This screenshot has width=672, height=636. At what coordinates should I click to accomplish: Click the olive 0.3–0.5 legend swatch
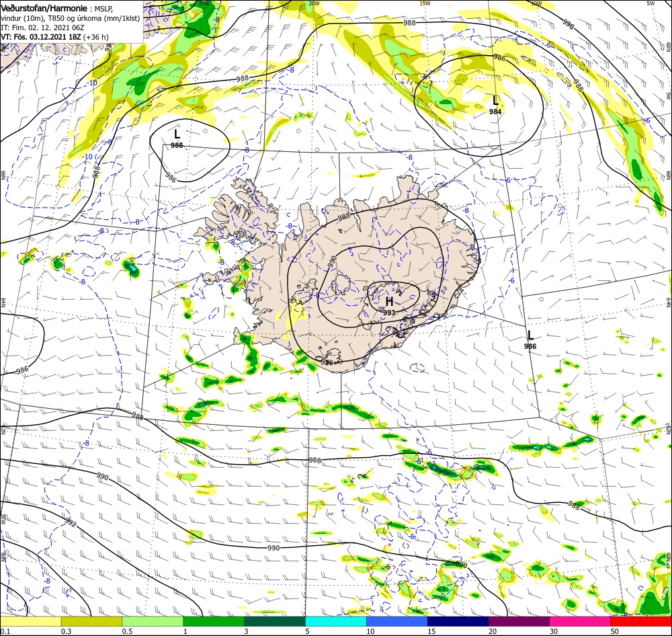(x=91, y=621)
